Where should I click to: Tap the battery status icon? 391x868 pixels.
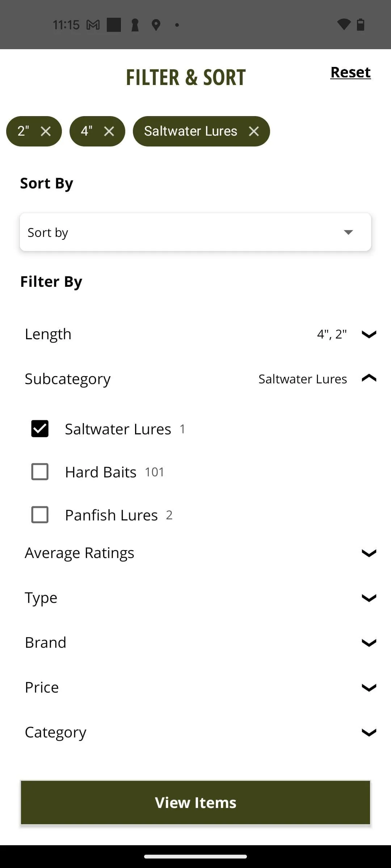tap(361, 25)
